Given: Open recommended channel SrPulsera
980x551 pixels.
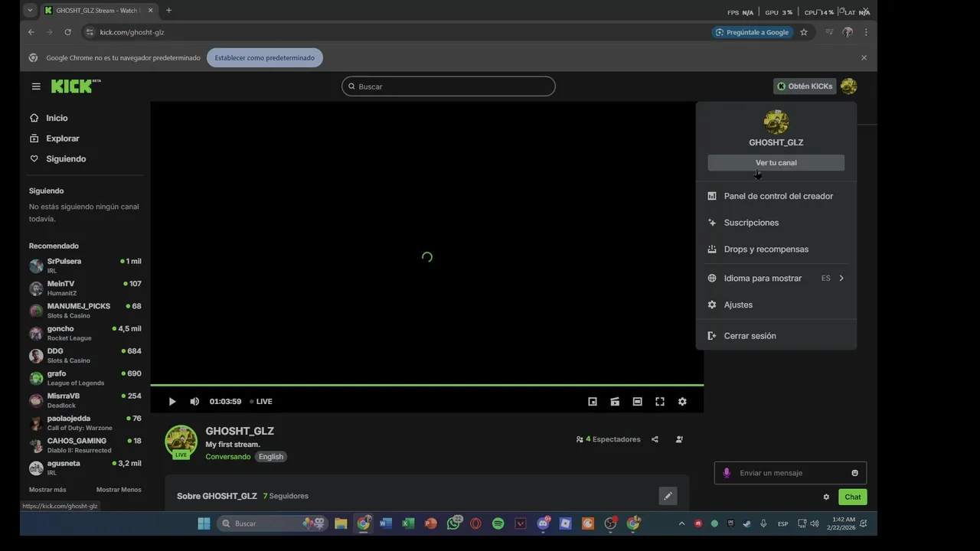Looking at the screenshot, I should click(x=85, y=266).
